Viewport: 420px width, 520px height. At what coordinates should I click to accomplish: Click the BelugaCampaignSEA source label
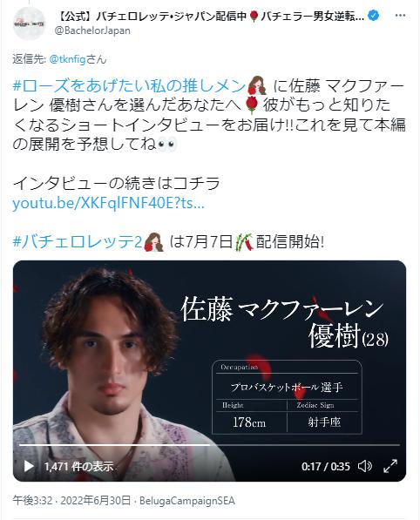tap(187, 501)
